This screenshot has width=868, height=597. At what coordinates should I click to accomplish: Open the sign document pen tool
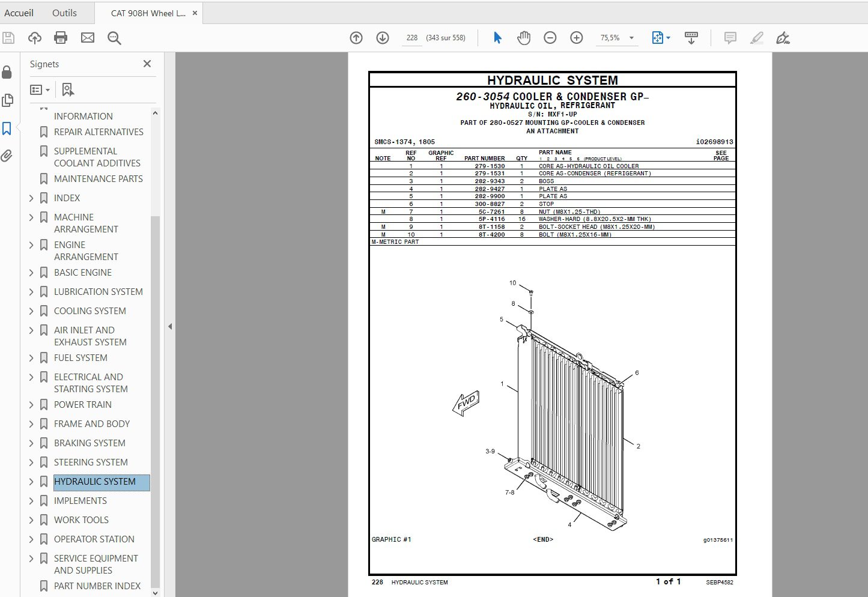pos(783,38)
